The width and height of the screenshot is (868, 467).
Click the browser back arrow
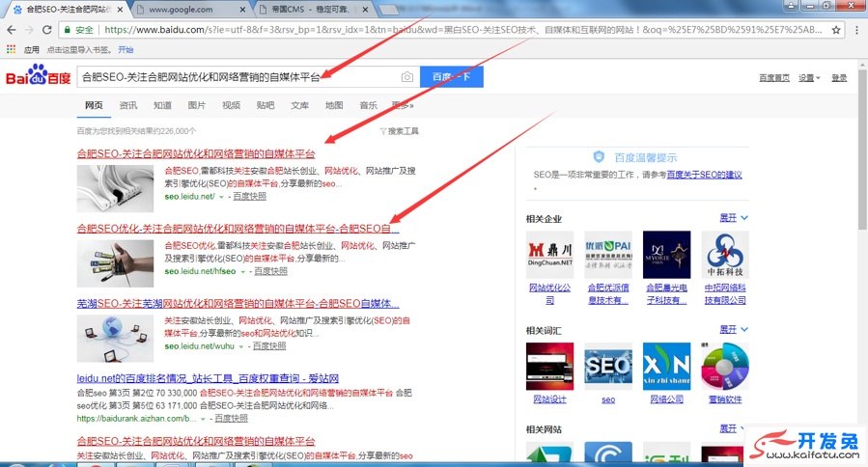[x=12, y=30]
